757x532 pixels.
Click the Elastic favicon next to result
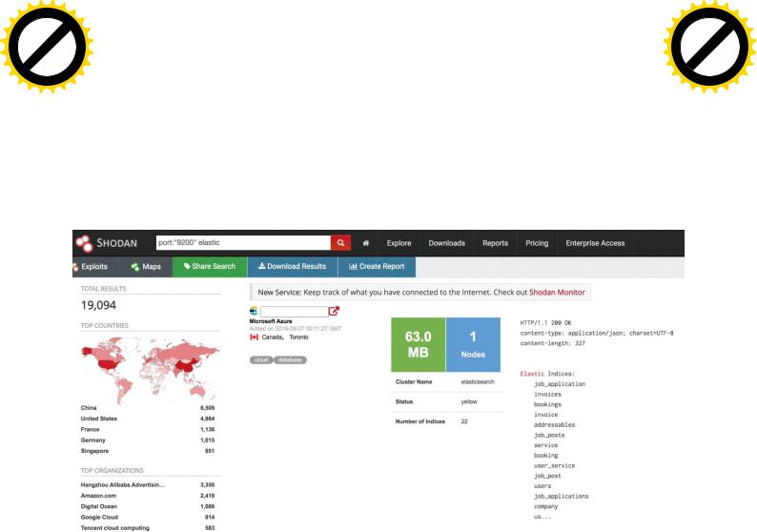(x=254, y=311)
